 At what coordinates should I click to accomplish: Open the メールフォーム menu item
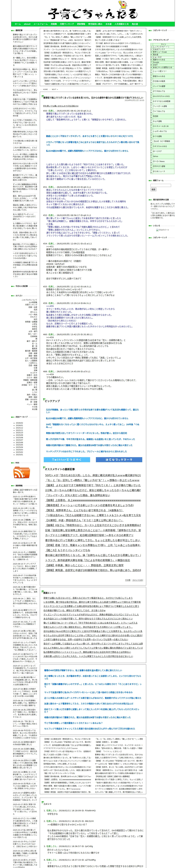(x=41, y=24)
